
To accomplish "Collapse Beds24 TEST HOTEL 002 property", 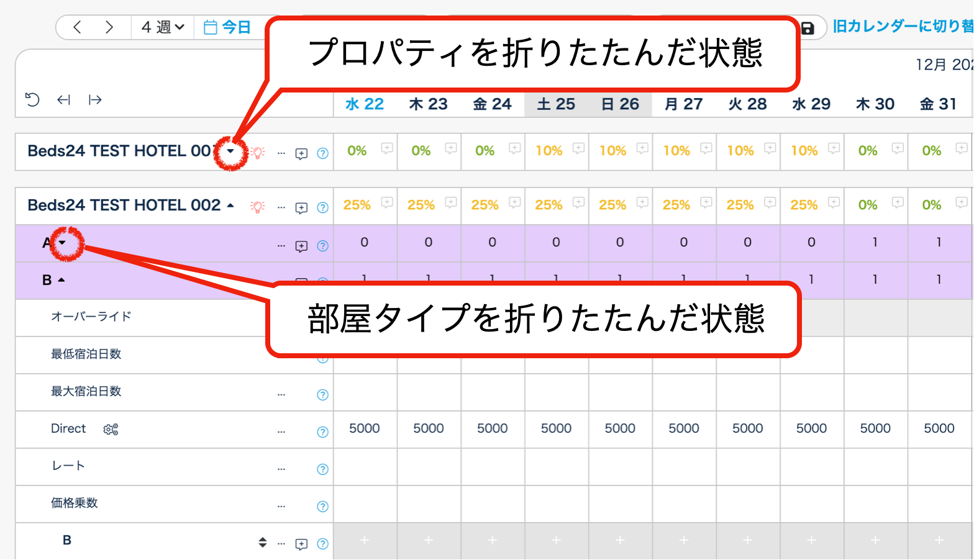I will tap(230, 205).
